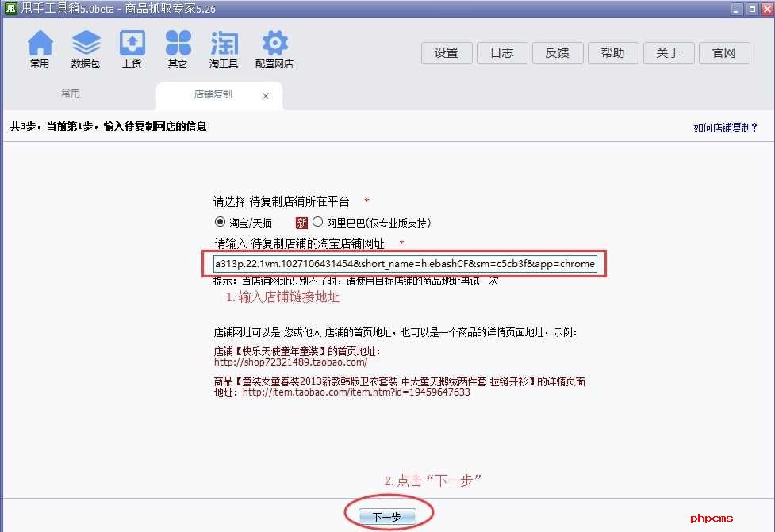
Task: Click the 下一步 next step button
Action: [387, 517]
